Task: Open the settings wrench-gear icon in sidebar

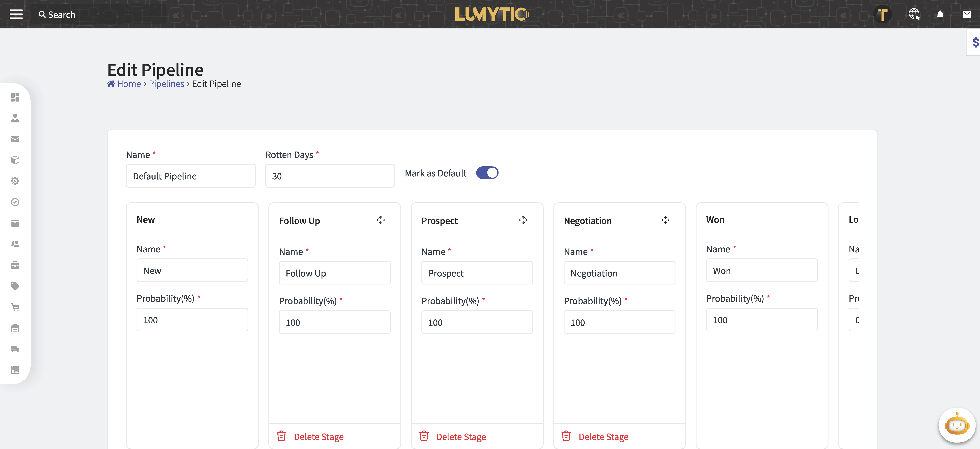Action: coord(15,181)
